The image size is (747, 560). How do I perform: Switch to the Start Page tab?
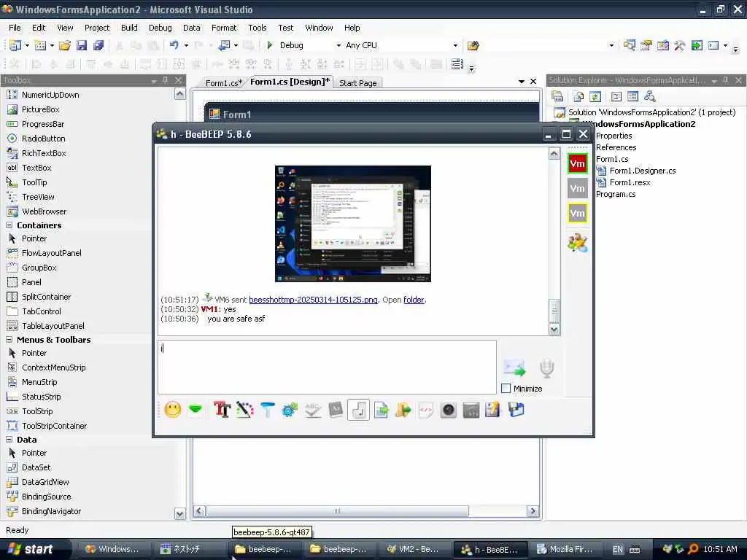pyautogui.click(x=357, y=83)
